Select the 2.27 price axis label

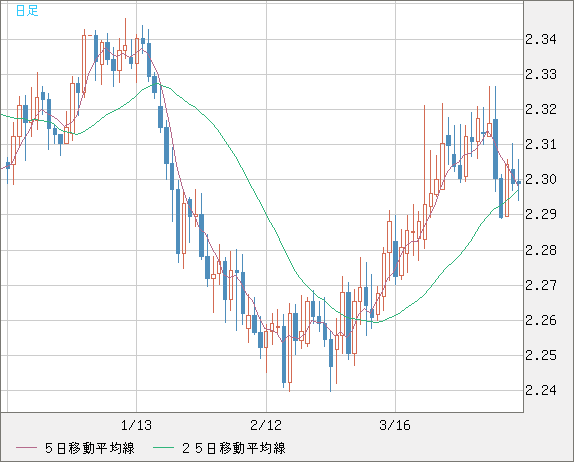pos(541,285)
